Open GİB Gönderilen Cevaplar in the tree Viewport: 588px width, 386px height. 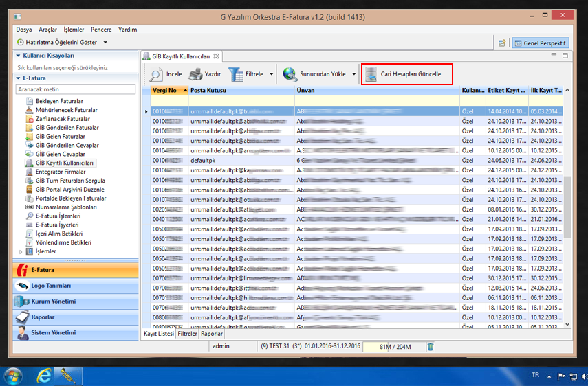[x=67, y=145]
